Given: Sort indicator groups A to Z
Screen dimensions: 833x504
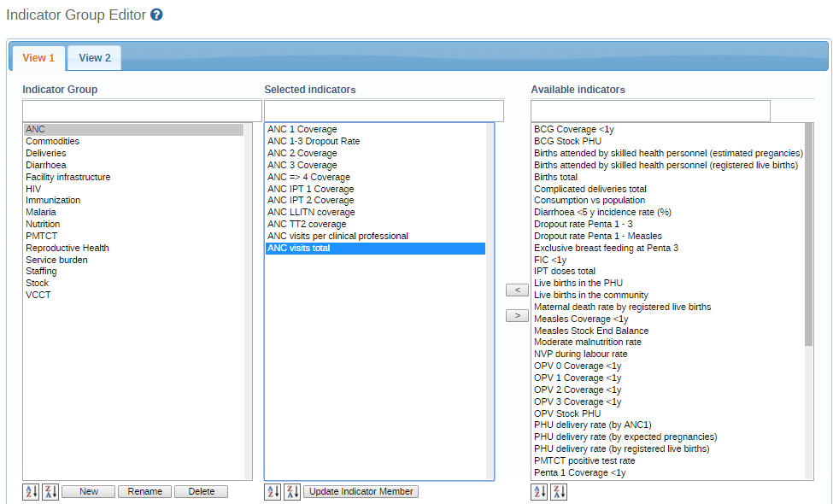Looking at the screenshot, I should [x=31, y=492].
